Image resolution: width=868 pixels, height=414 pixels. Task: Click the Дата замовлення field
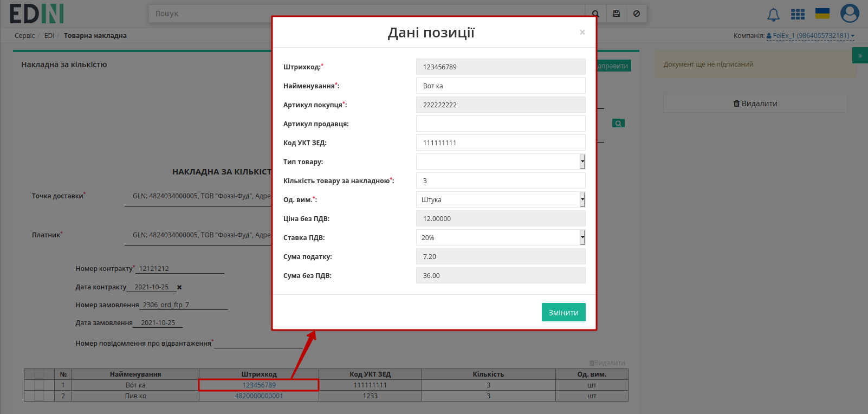pos(158,323)
